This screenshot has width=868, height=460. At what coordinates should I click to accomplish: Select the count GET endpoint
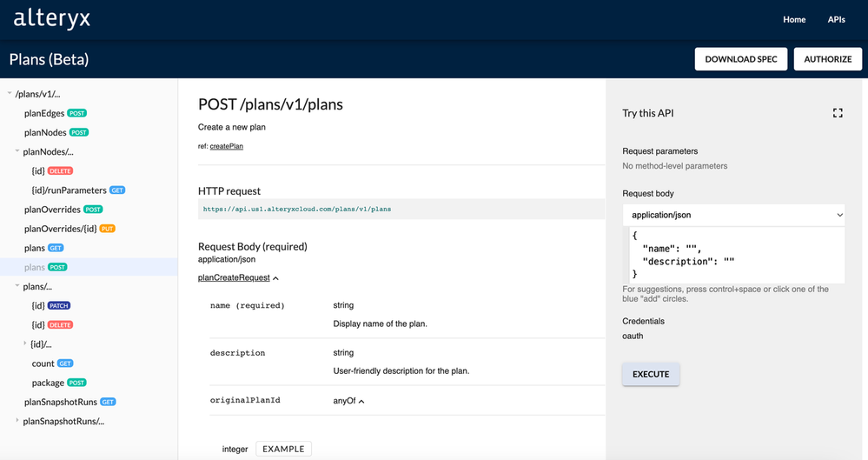pyautogui.click(x=53, y=363)
